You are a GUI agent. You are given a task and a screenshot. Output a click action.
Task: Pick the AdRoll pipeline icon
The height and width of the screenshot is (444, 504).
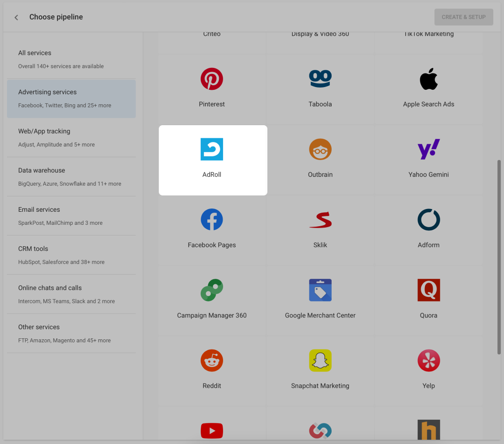pos(212,149)
